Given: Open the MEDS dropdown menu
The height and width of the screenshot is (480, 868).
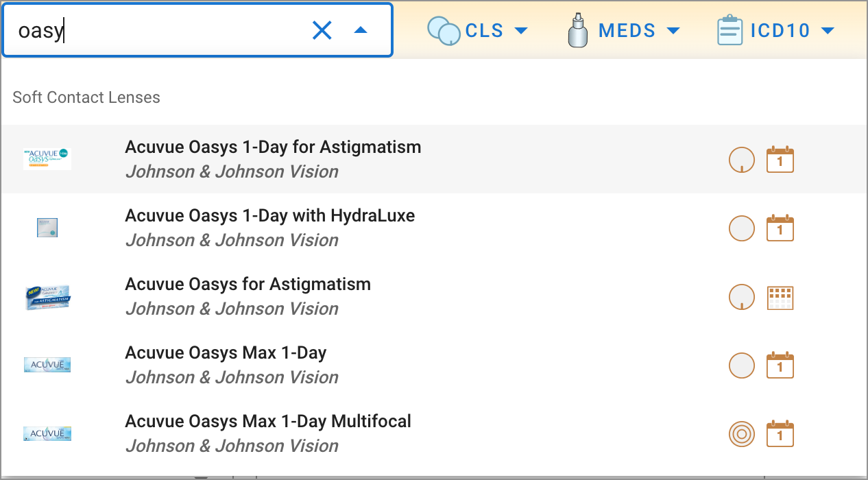Looking at the screenshot, I should (x=638, y=31).
